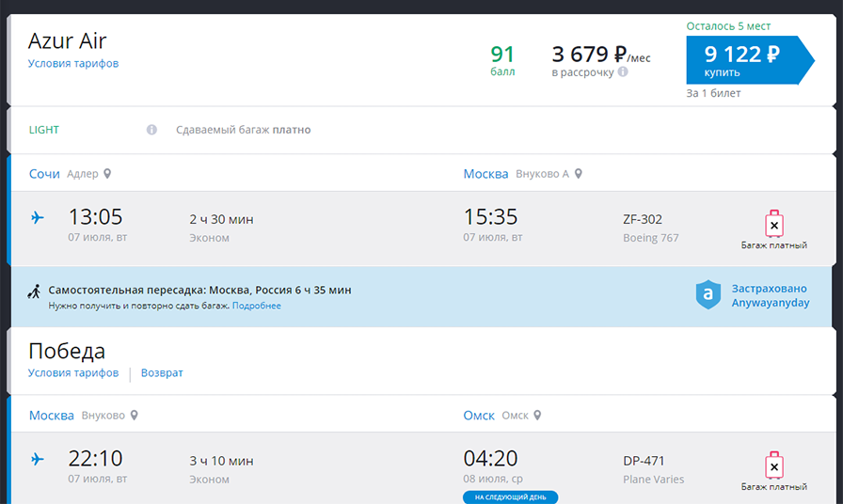Show Адлер airport map pin

[x=107, y=174]
